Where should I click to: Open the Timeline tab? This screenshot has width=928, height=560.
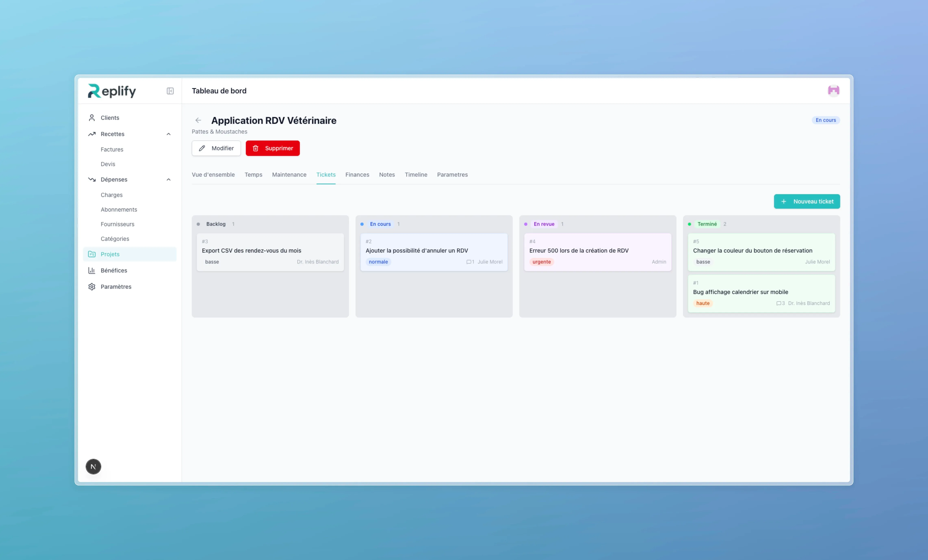[x=416, y=175]
